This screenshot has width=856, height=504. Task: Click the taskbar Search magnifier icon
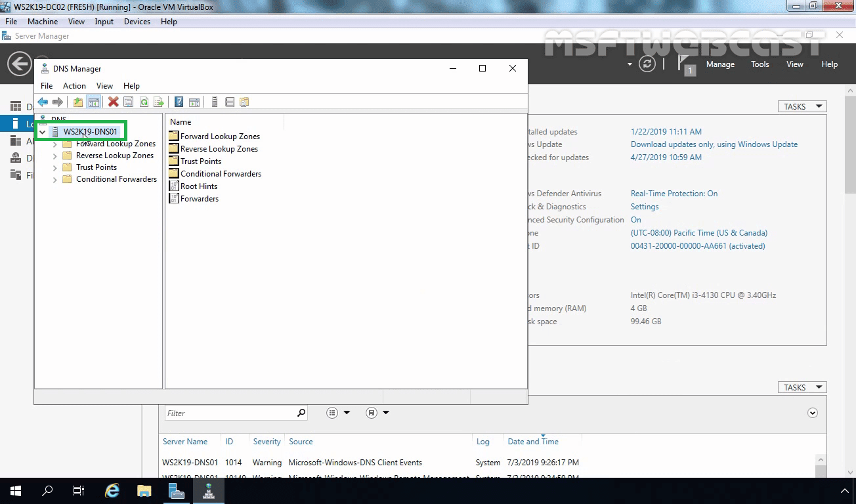(47, 491)
